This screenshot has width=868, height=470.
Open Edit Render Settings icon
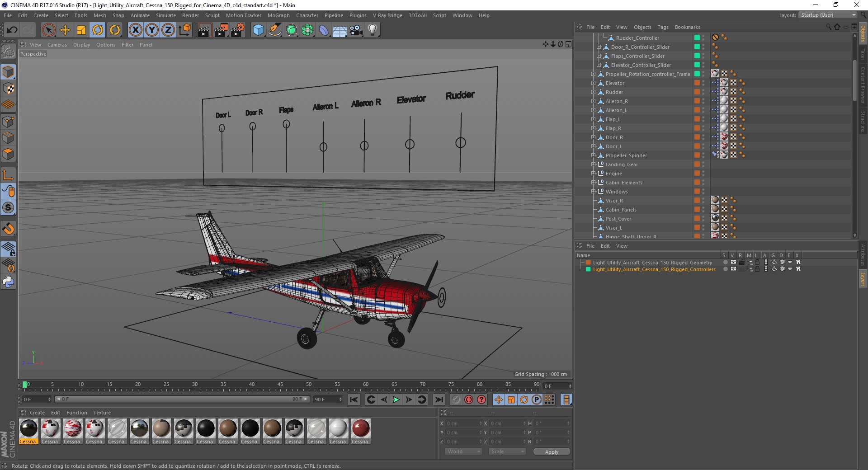[238, 30]
